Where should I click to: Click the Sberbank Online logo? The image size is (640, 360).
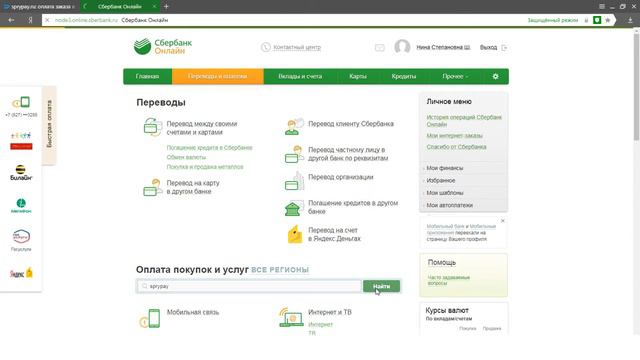coord(163,47)
